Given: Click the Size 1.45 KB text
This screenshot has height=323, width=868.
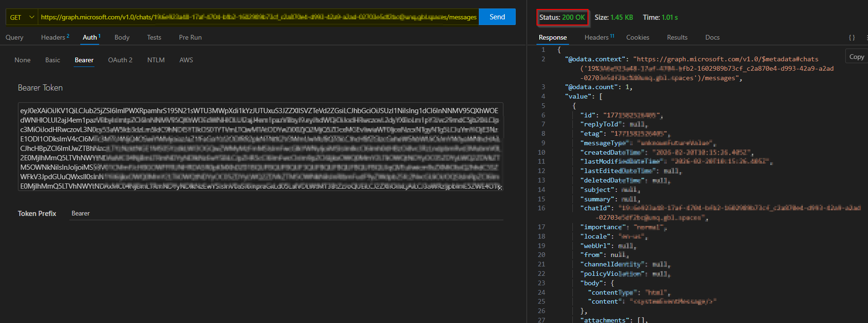Looking at the screenshot, I should point(613,17).
